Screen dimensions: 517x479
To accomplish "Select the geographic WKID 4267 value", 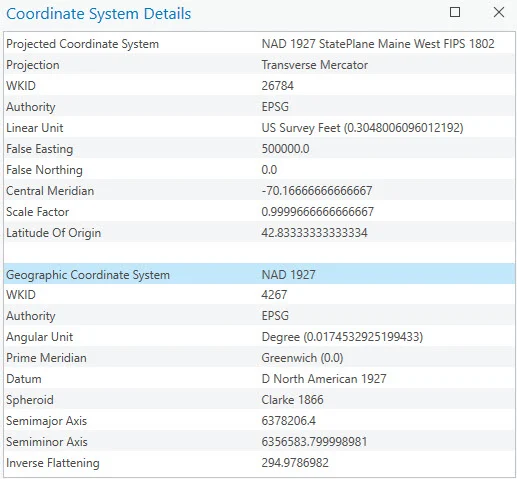I will 274,295.
